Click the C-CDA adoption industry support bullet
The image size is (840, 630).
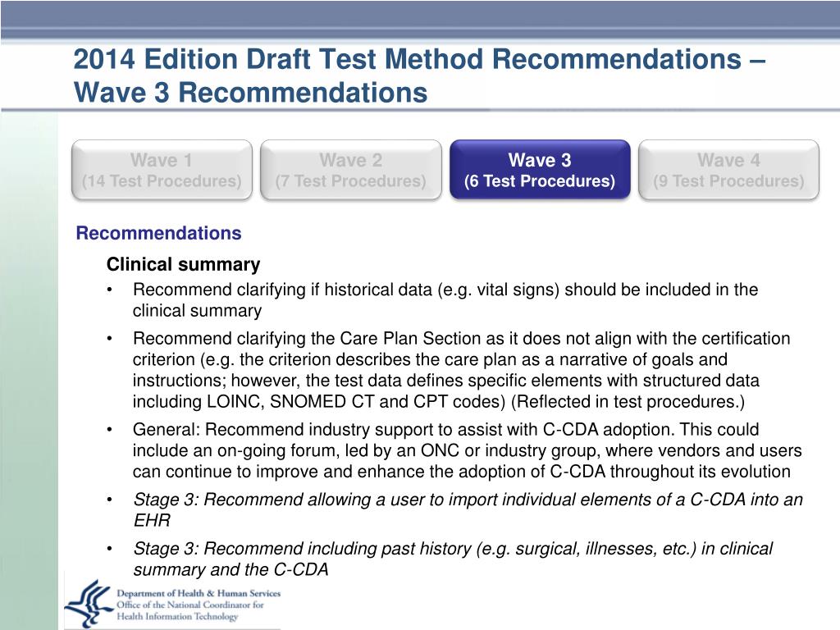(467, 450)
